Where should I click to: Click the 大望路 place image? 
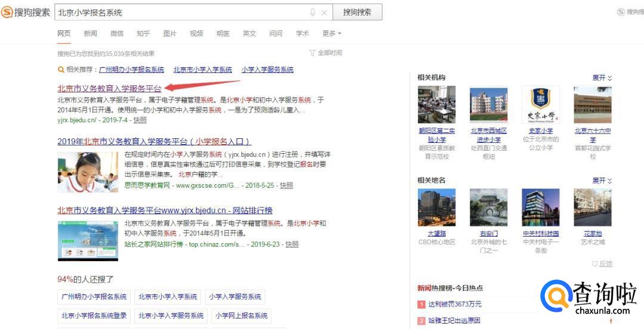(x=436, y=207)
